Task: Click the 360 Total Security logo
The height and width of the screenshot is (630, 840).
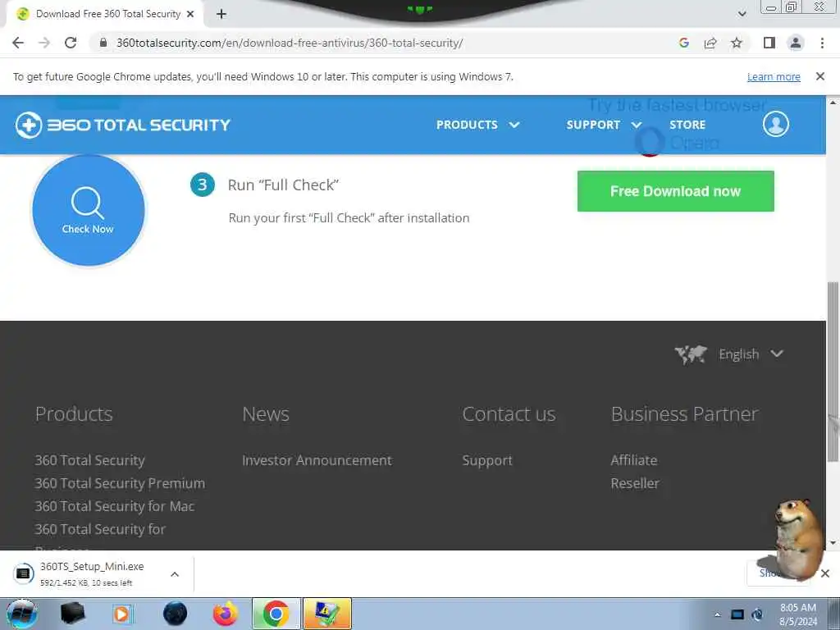Action: point(123,125)
